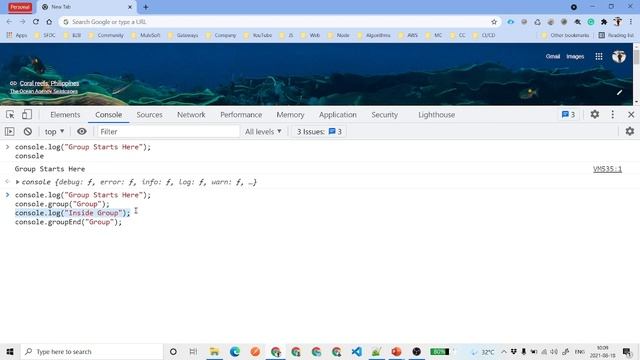Screen dimensions: 640x360
Task: Click the 3 Issues button
Action: point(319,131)
